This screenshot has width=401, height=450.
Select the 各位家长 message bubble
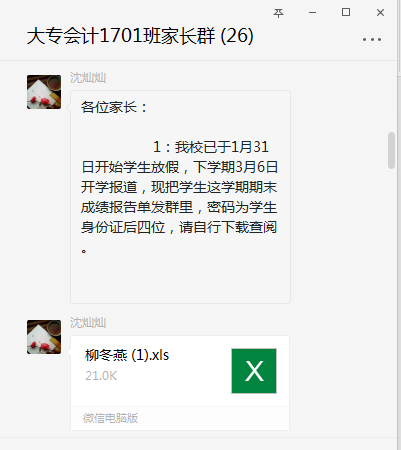180,197
